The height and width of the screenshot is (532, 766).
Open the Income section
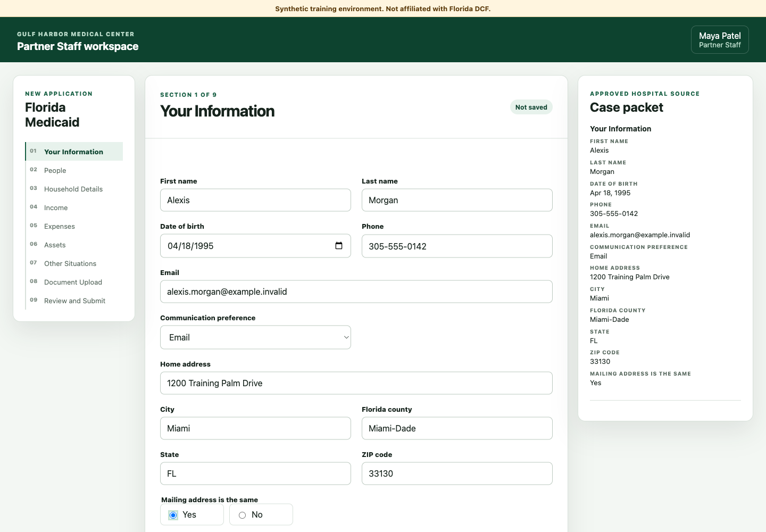coord(74,207)
